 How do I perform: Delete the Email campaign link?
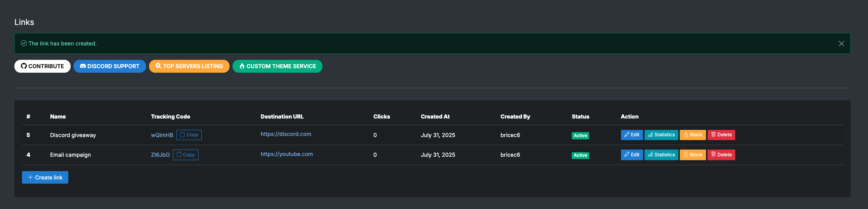(721, 155)
